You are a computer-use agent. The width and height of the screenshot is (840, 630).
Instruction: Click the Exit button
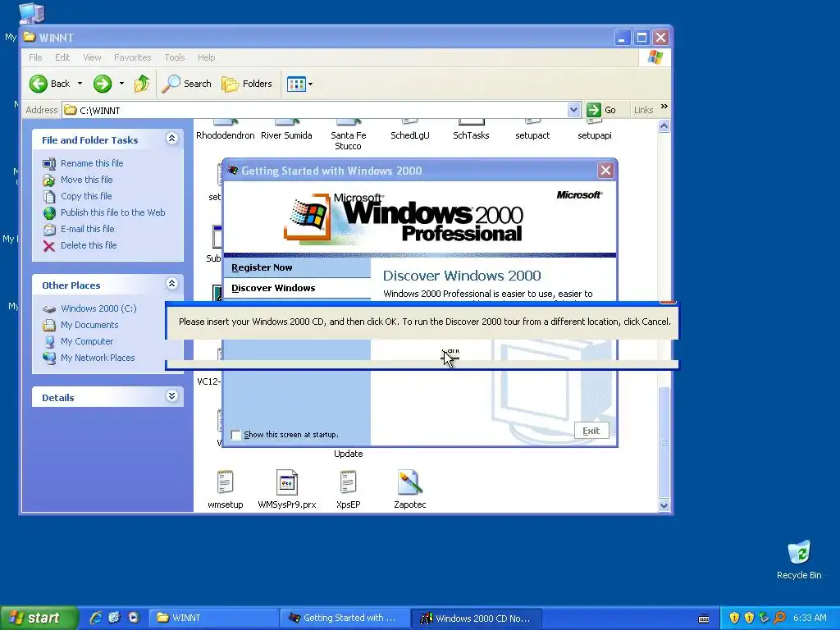point(591,431)
